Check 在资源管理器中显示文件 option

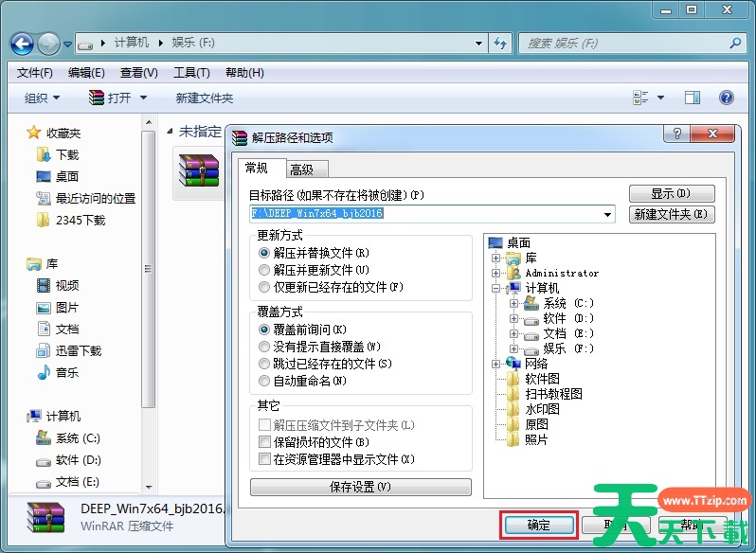[264, 459]
